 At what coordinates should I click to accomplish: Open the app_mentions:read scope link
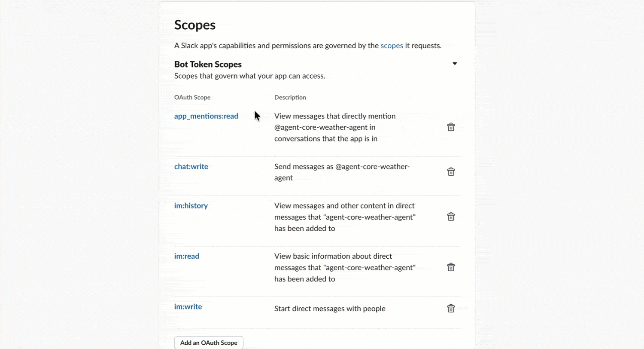coord(206,116)
